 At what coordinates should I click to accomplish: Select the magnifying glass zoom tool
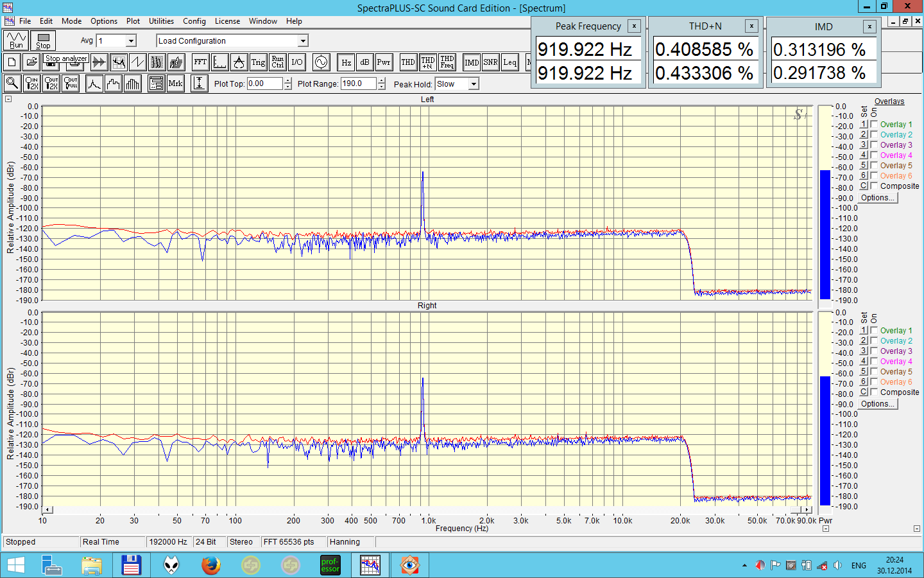pos(12,83)
